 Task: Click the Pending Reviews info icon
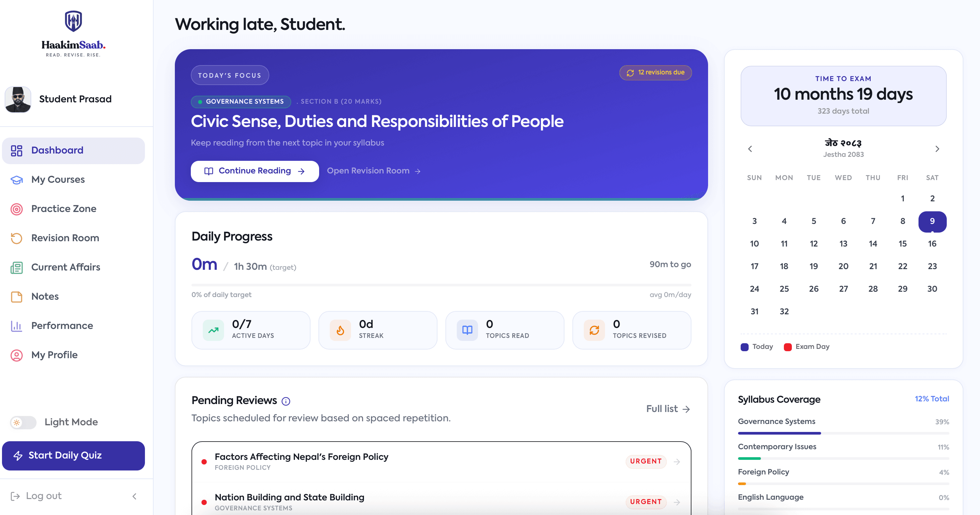pos(286,401)
